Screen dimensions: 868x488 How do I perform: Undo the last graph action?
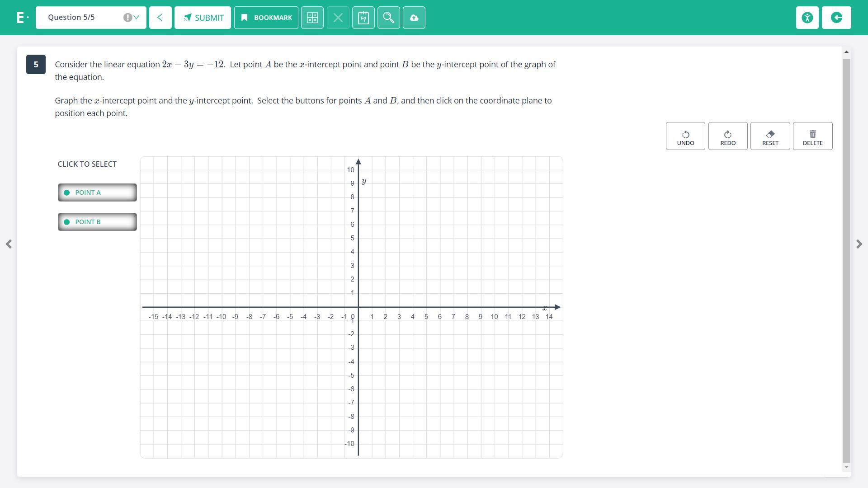pos(685,136)
